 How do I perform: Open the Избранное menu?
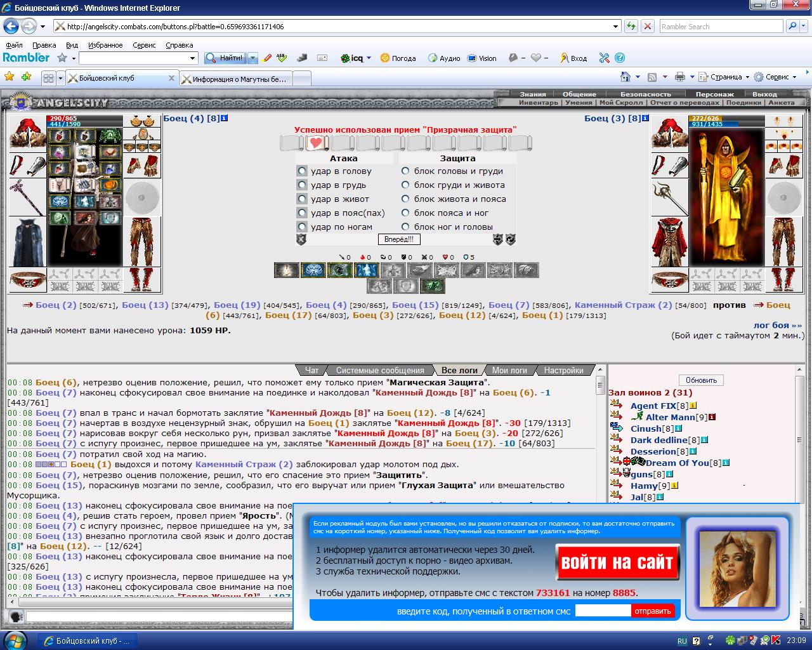(105, 45)
